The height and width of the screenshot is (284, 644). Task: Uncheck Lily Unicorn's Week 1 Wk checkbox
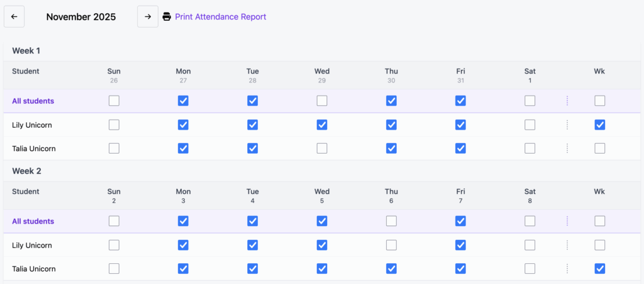tap(599, 125)
